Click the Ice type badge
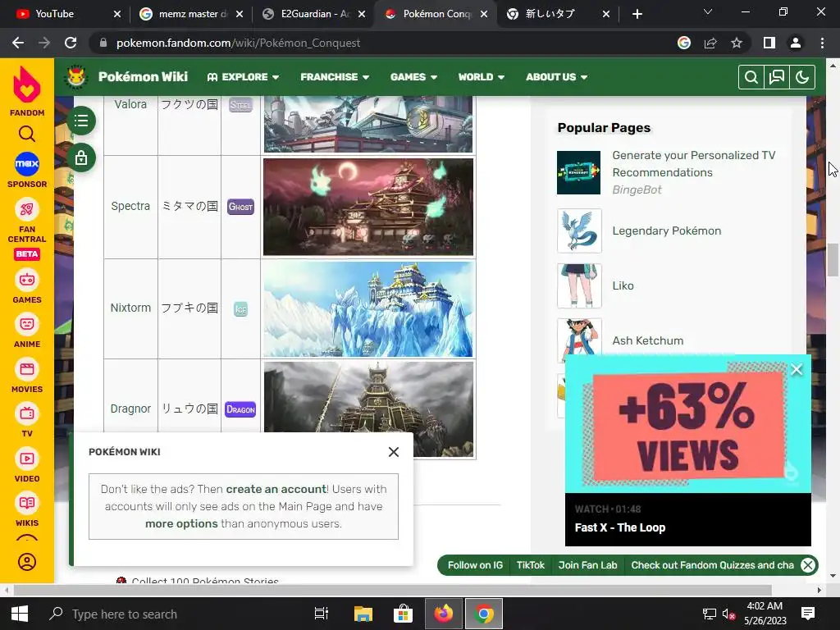Screen dimensions: 840x630 pyautogui.click(x=240, y=309)
